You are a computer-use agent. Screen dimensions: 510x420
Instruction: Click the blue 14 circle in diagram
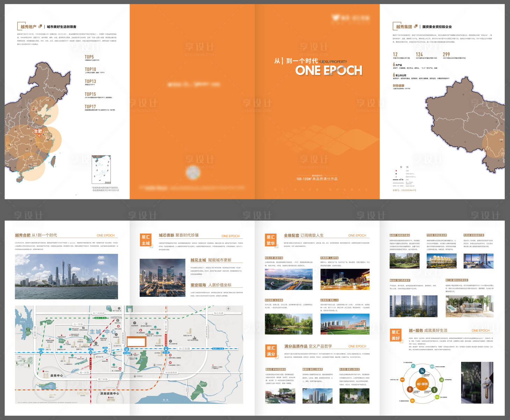click(x=422, y=371)
